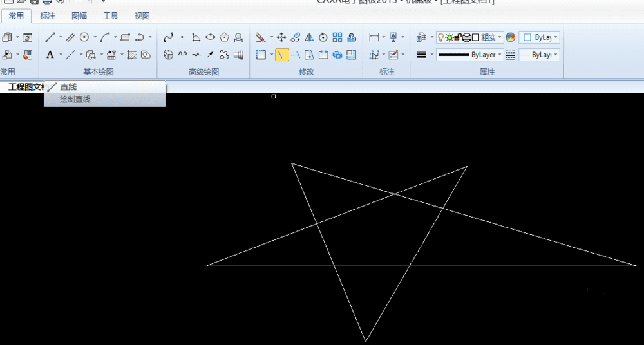Pick the Parallel lines tool
Image resolution: width=644 pixels, height=345 pixels.
[71, 37]
